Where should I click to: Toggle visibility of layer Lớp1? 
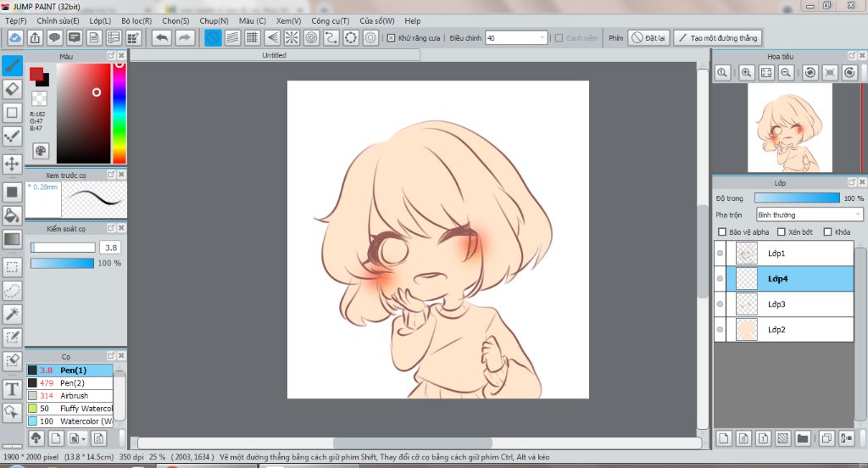pyautogui.click(x=721, y=253)
